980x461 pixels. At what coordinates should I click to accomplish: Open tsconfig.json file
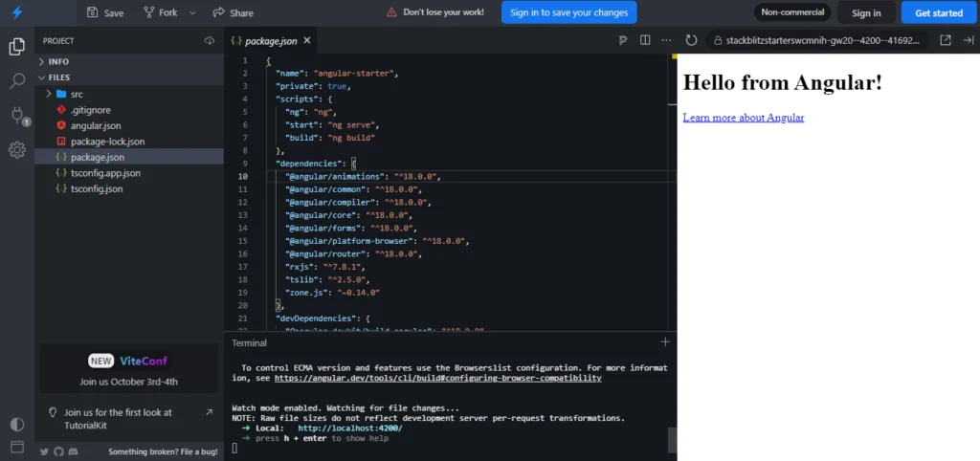(x=129, y=188)
